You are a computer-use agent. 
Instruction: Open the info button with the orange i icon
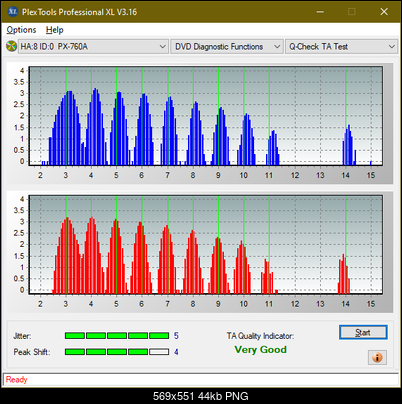pyautogui.click(x=377, y=358)
